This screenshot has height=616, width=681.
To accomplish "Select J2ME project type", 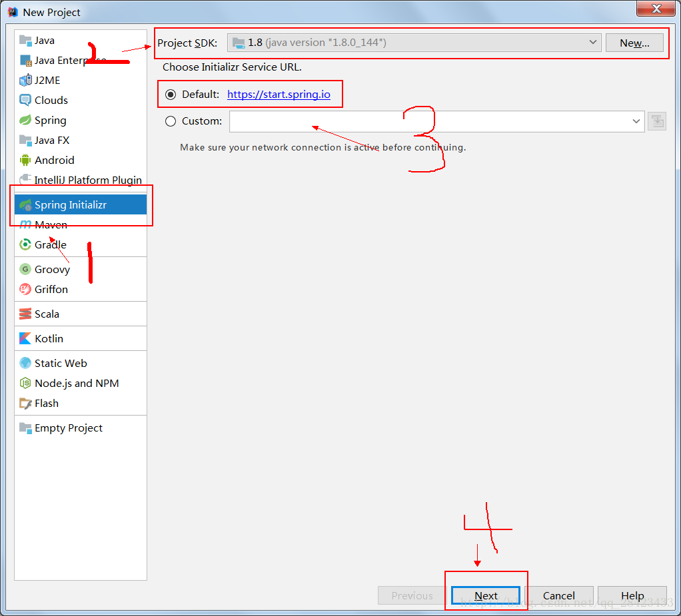I will click(81, 81).
